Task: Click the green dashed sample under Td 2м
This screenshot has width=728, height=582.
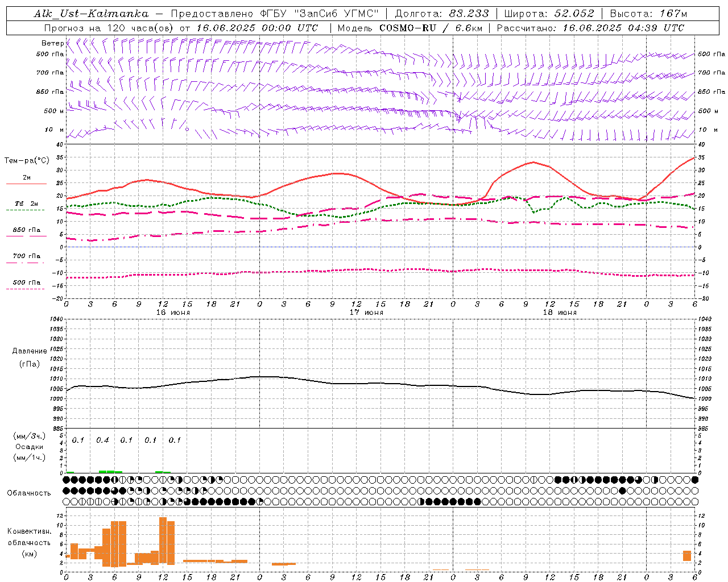Action: (x=25, y=210)
